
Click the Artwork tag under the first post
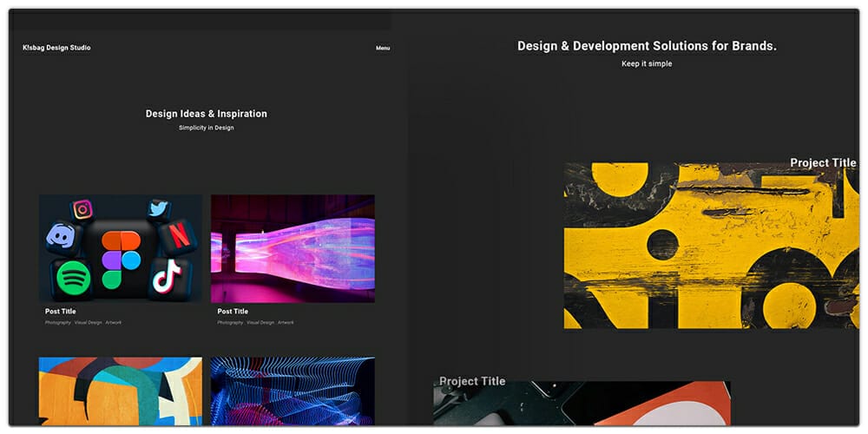[x=114, y=323]
